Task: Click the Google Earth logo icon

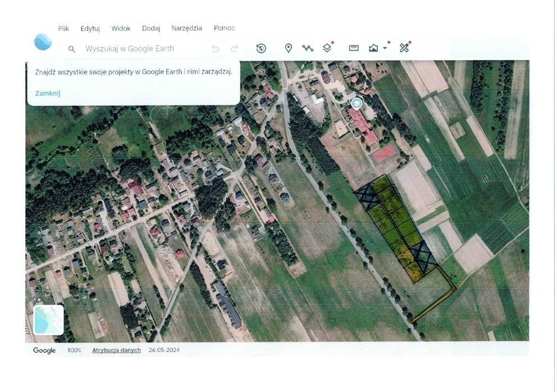Action: pos(43,41)
